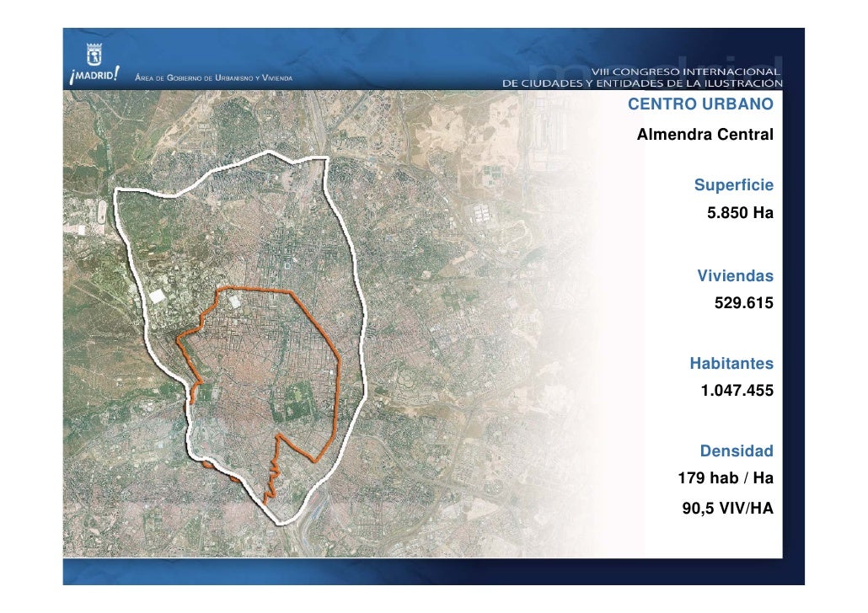Click the Madrid coat of arms logo

[94, 54]
